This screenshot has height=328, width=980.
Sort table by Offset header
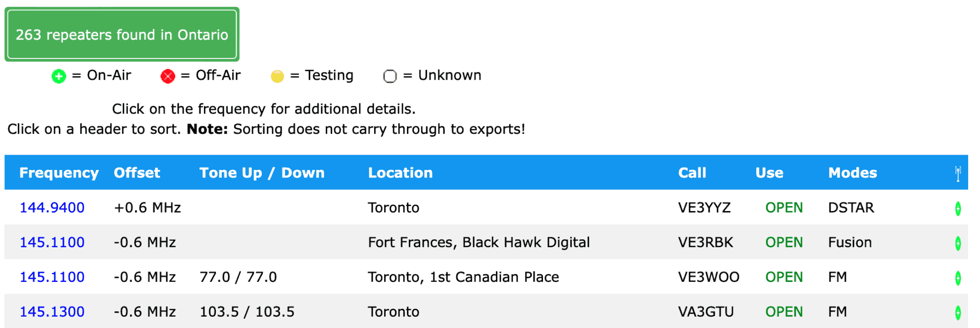(137, 173)
